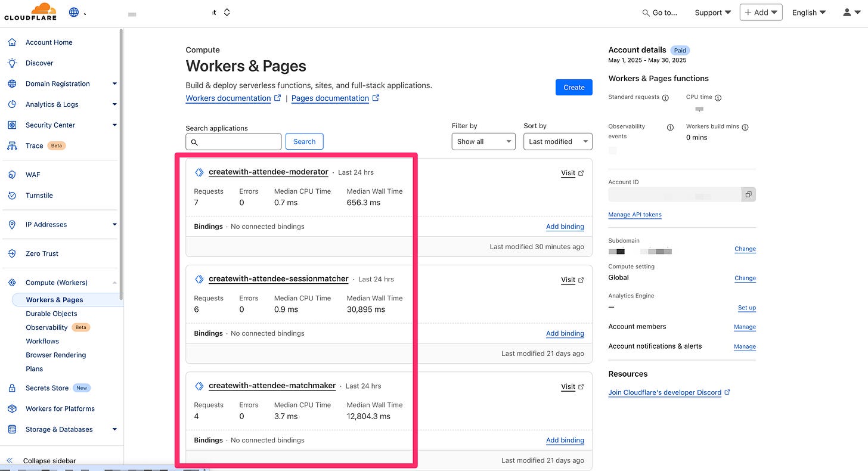Viewport: 868px width, 471px height.
Task: Click Set up for Analytics Engine
Action: (747, 308)
